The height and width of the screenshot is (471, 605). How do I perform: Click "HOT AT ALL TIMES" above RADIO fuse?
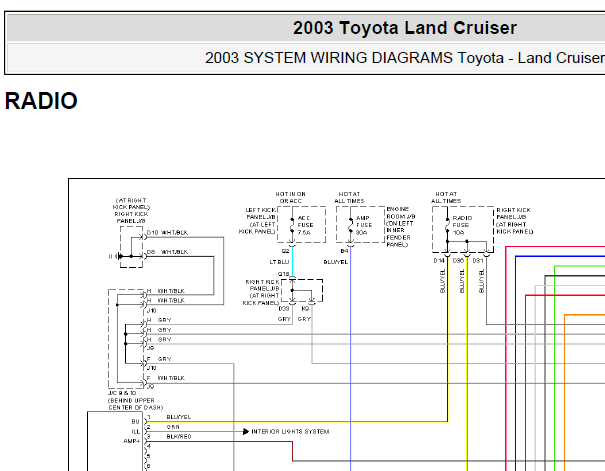(x=446, y=198)
